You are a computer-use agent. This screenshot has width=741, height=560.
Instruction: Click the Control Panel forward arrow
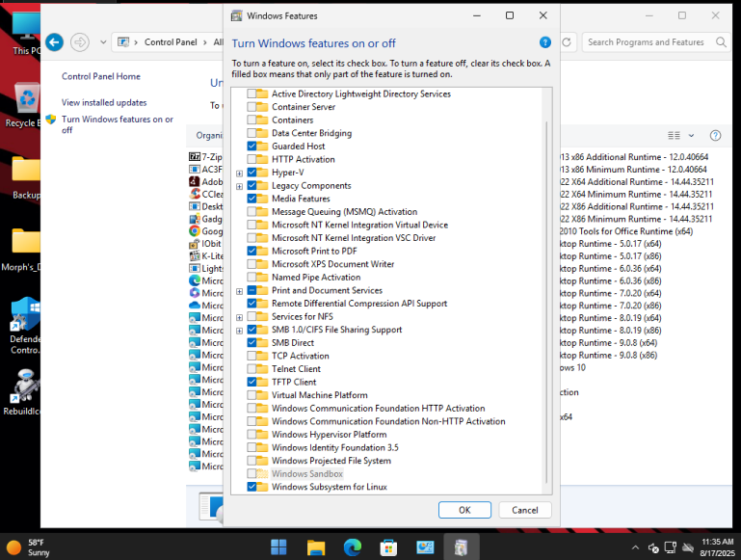pos(79,42)
